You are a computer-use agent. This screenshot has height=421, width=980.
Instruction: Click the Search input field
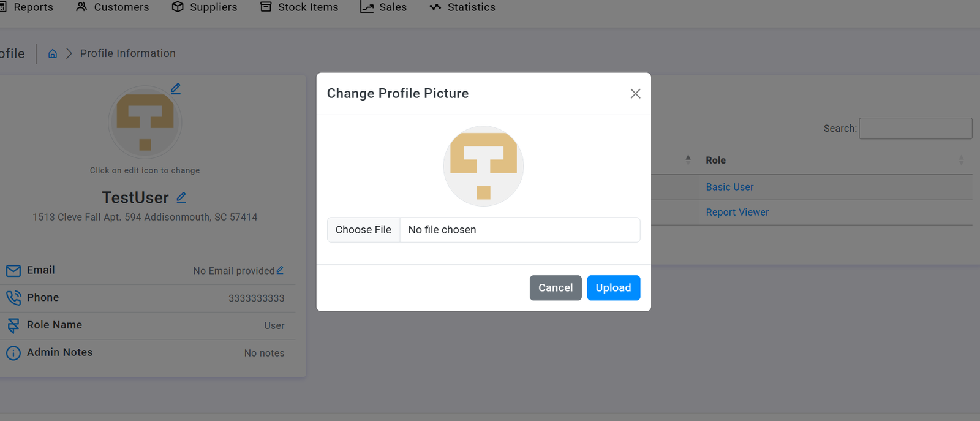tap(915, 129)
